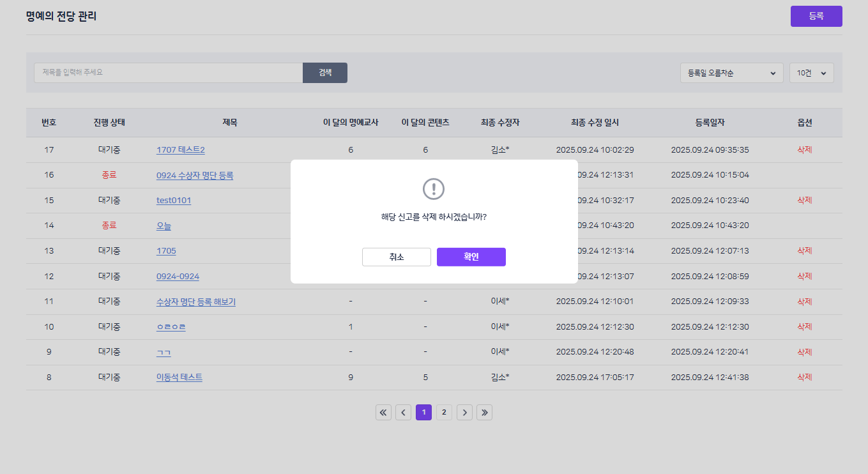
Task: Expand the 10건 page size dropdown
Action: click(811, 73)
